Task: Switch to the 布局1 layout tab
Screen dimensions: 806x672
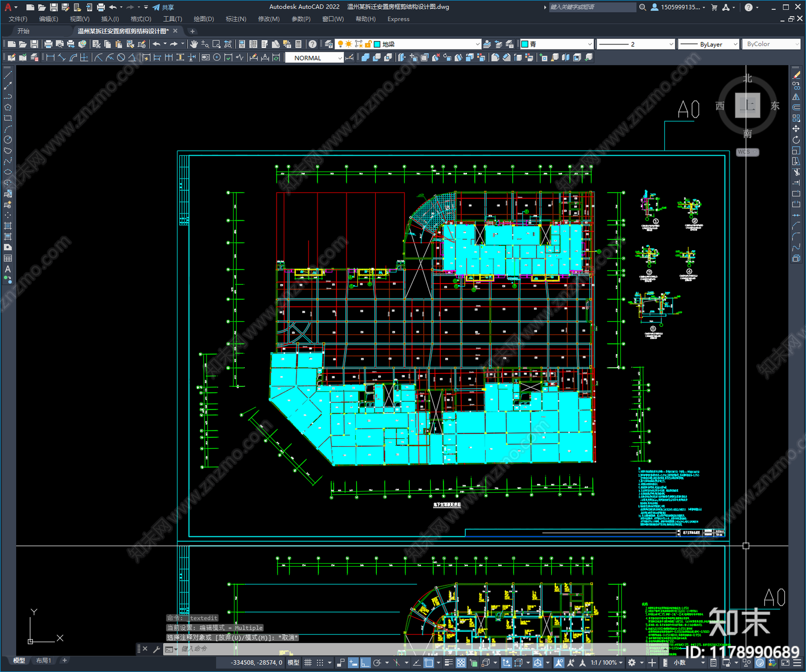Action: pos(43,660)
